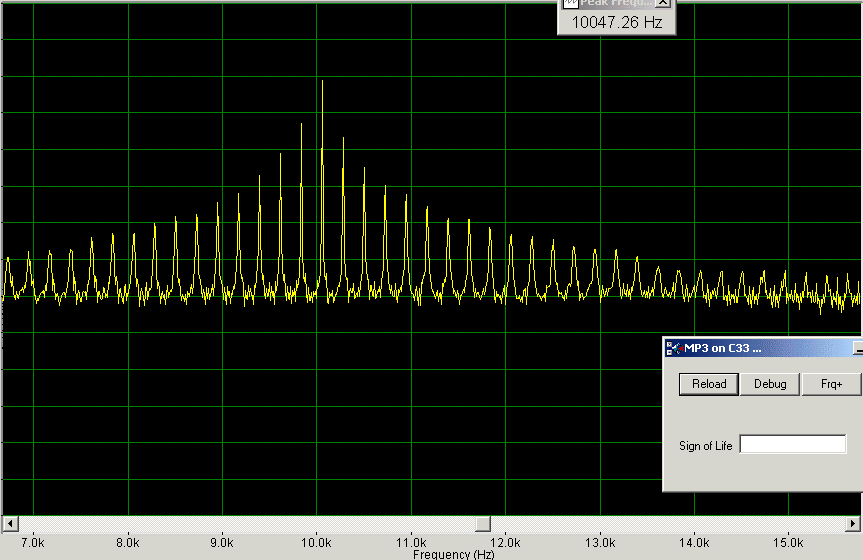Image resolution: width=863 pixels, height=560 pixels.
Task: Click the tallest spectrum peak near 10.0k
Action: pyautogui.click(x=322, y=84)
